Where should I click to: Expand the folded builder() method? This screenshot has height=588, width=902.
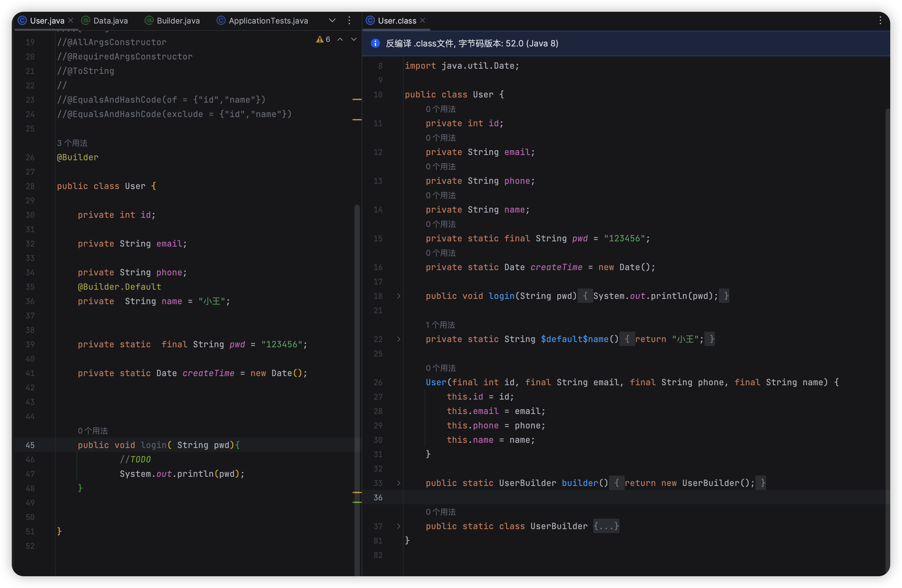point(399,483)
